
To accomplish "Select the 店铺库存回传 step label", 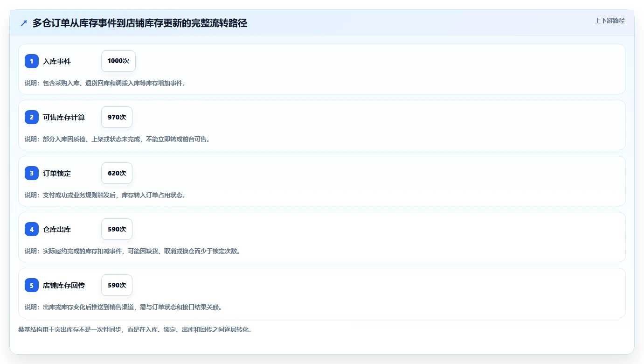I will (x=64, y=285).
